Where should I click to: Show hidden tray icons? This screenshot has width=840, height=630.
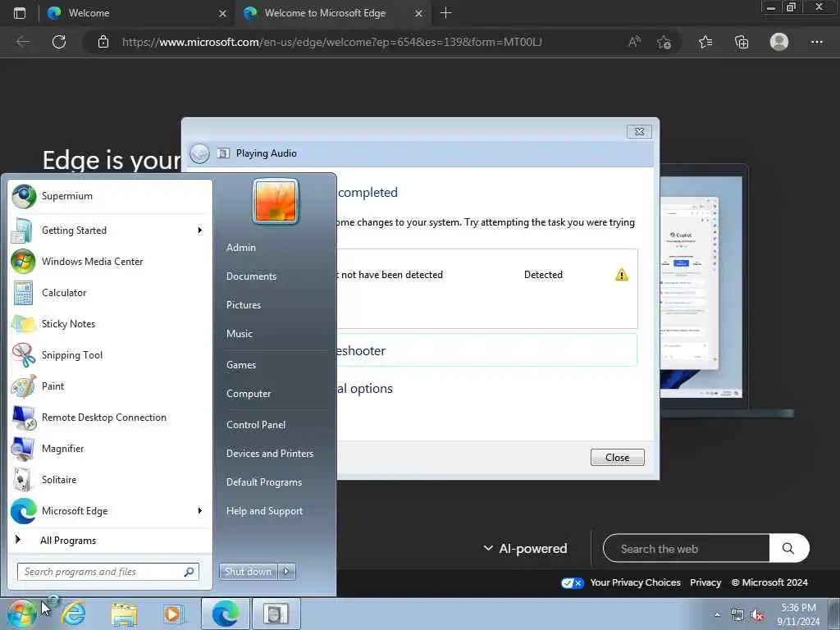[717, 614]
